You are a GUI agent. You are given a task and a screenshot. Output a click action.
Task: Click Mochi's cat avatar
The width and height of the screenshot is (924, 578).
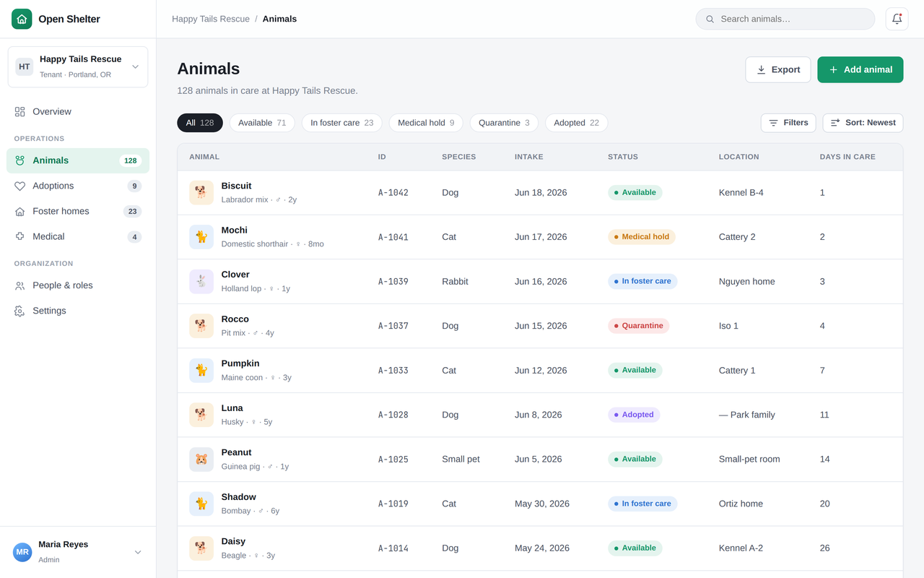[x=201, y=237]
